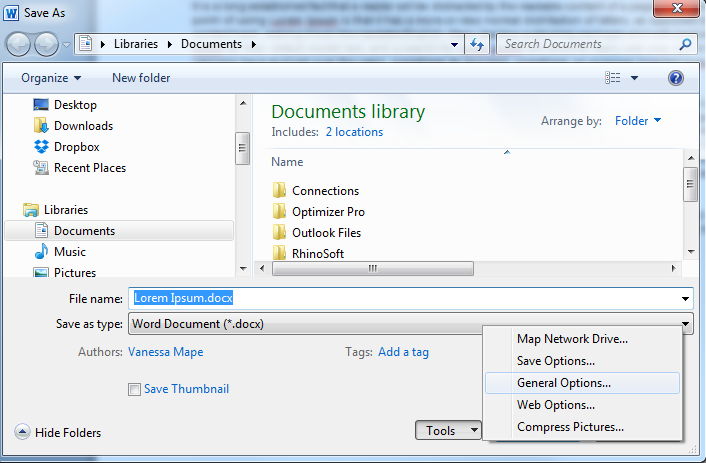The width and height of the screenshot is (706, 463).
Task: Click the back navigation arrow
Action: pos(18,45)
